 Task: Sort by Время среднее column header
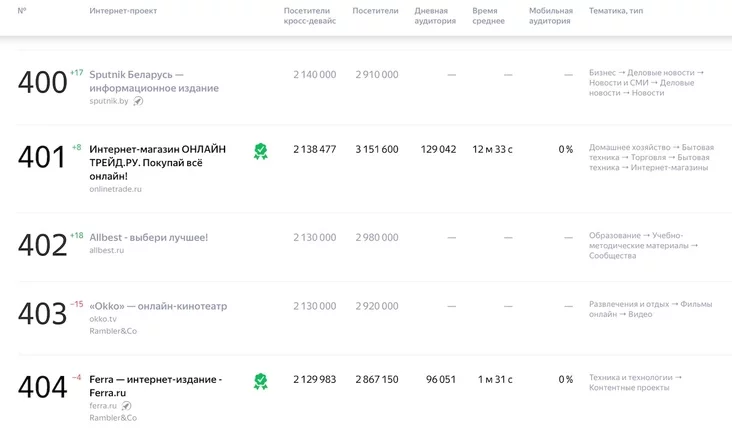pos(488,16)
